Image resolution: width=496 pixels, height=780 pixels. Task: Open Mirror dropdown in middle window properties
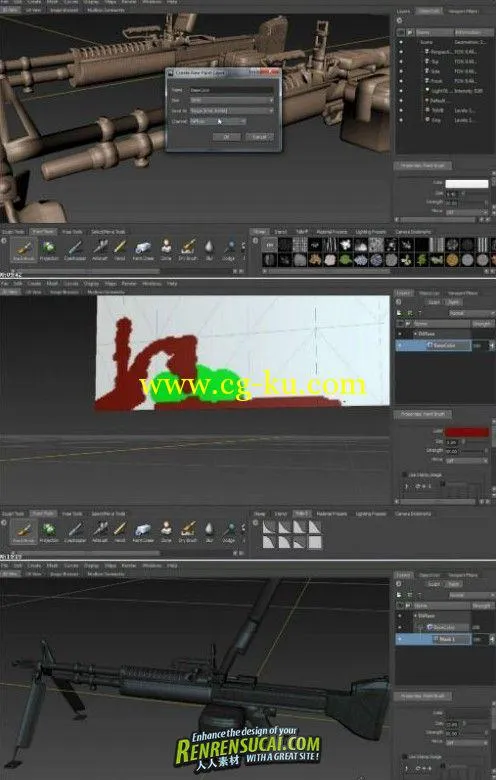click(466, 461)
